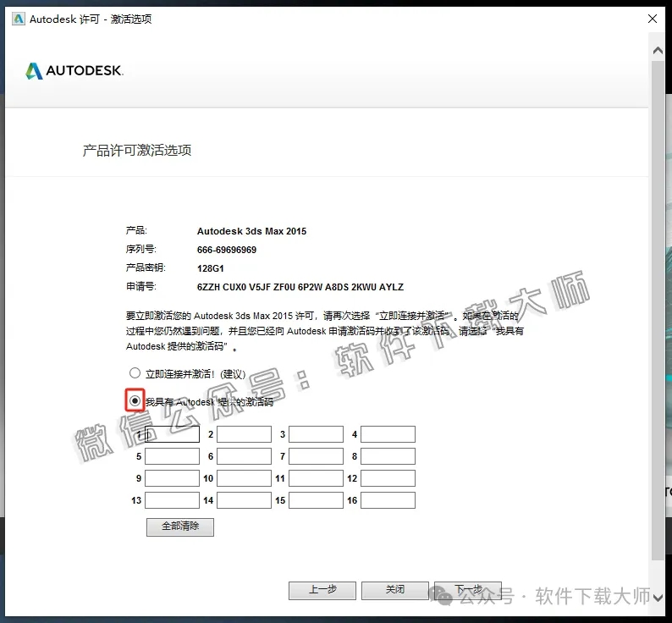
Task: Click activation code field 15
Action: [317, 500]
